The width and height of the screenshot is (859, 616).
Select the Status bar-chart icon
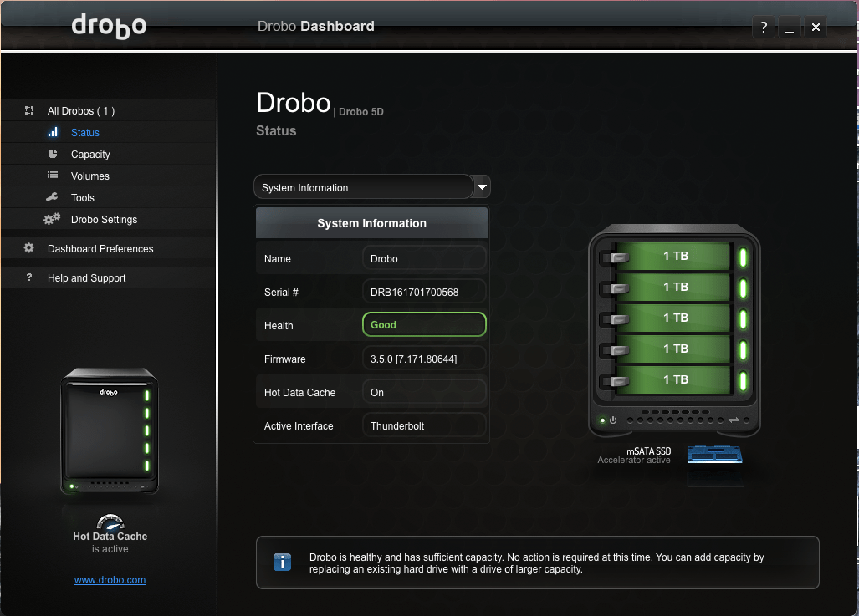point(54,132)
